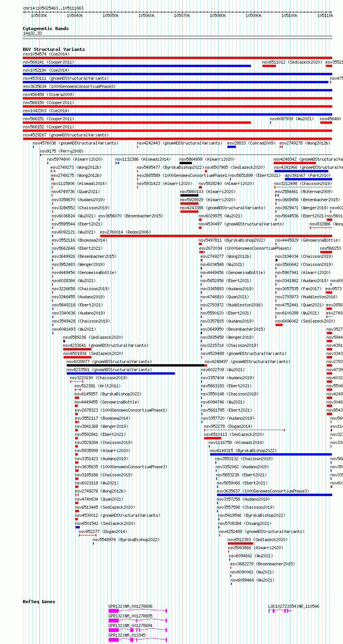343x644 pixels.
Task: Click the nsv1052190 (Coe2014) label
Action: 46,70
